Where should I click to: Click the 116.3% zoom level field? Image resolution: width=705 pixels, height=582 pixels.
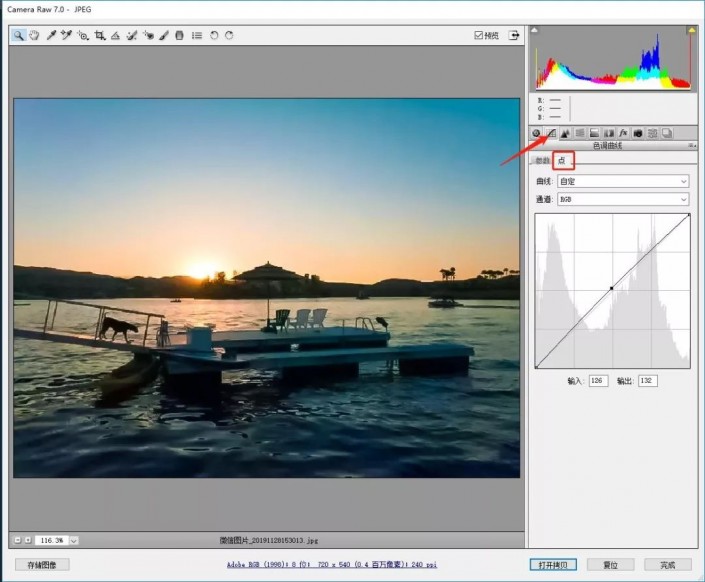[52, 540]
